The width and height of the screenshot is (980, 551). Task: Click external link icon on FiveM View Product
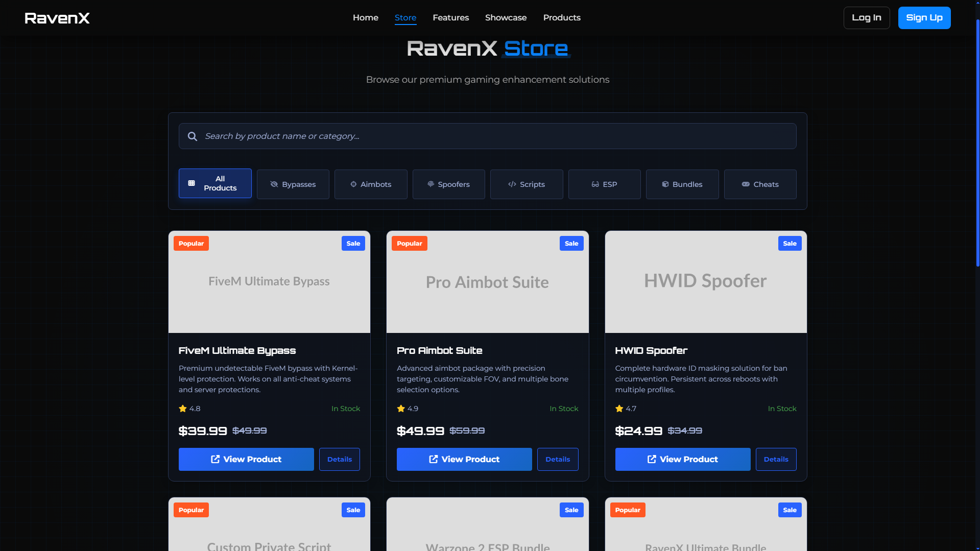216,459
